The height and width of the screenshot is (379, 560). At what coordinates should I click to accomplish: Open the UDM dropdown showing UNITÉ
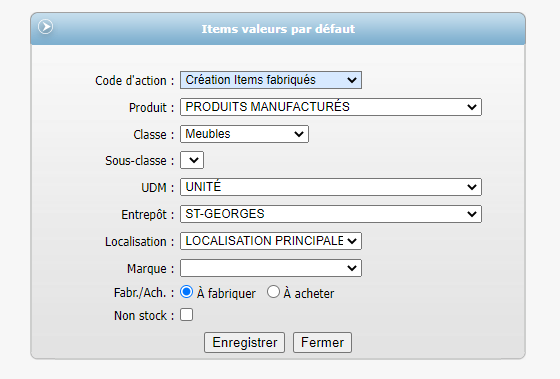[331, 187]
